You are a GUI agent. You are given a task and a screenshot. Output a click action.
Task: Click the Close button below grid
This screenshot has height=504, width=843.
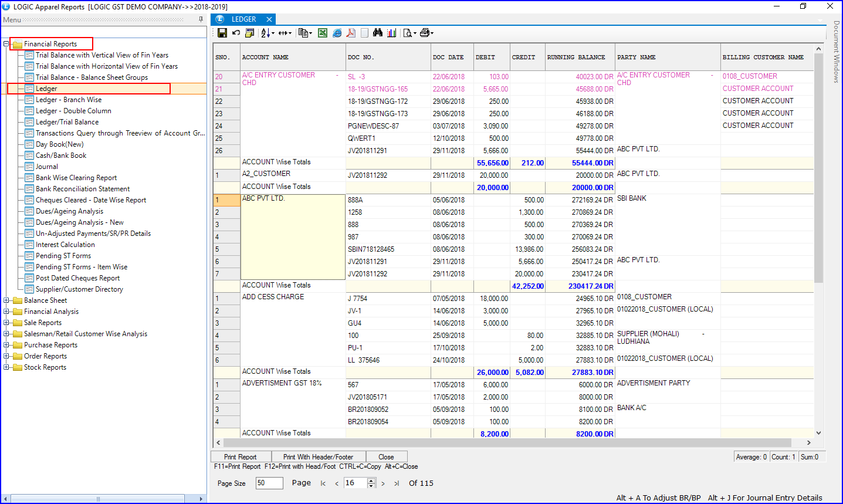[386, 456]
